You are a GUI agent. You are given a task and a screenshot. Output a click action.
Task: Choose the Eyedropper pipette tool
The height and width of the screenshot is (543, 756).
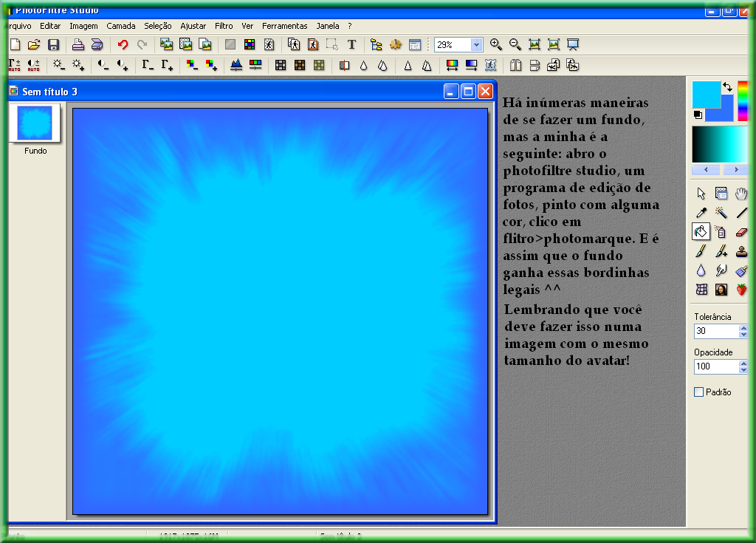(x=701, y=213)
